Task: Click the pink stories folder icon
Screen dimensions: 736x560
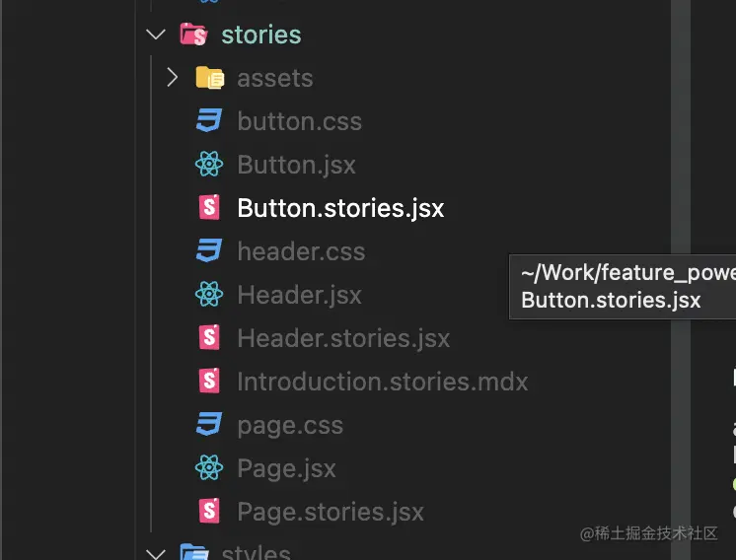Action: [x=193, y=35]
